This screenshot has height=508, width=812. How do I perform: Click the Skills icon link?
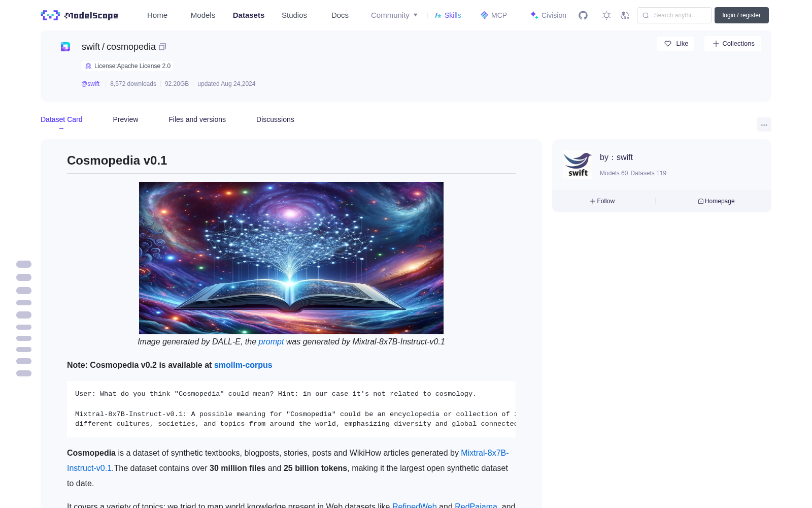tap(448, 15)
